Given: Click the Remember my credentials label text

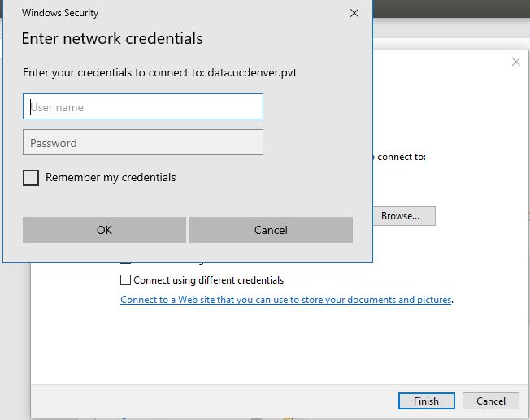Looking at the screenshot, I should pos(111,177).
